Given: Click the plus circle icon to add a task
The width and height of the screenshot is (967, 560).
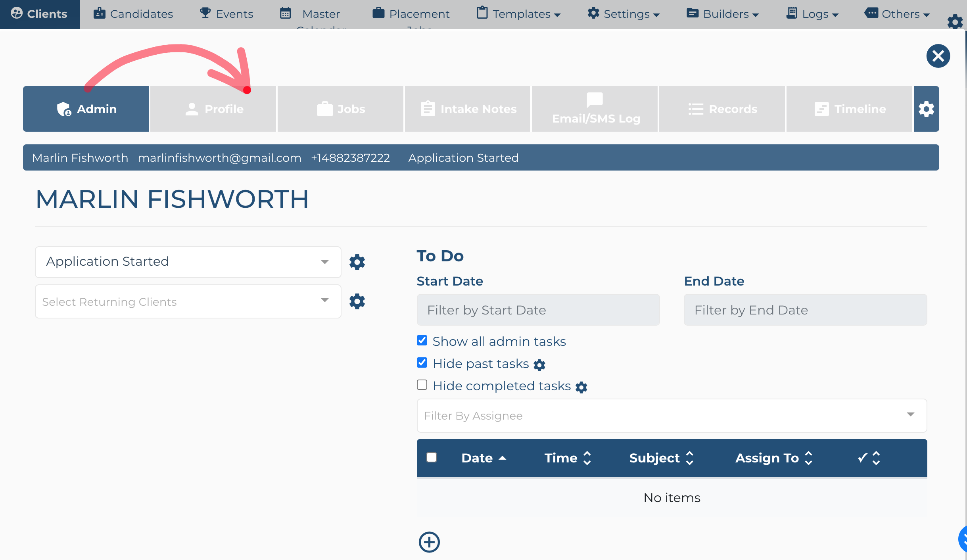Looking at the screenshot, I should pos(429,542).
